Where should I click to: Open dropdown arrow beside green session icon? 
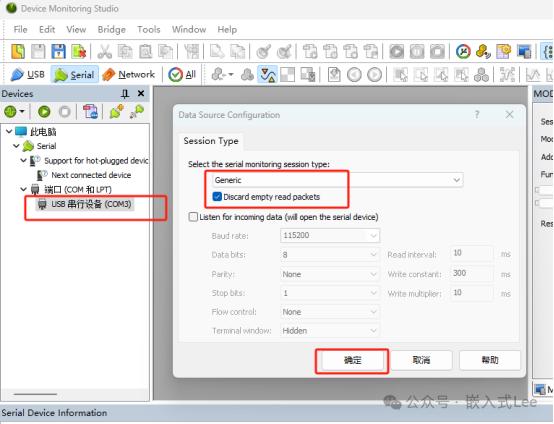coord(22,112)
